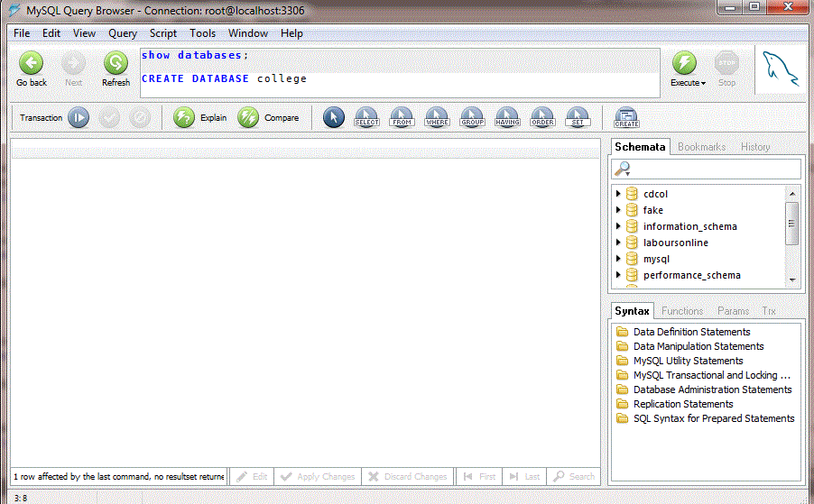Click the Data Definition Statements folder icon
The width and height of the screenshot is (814, 504).
click(x=622, y=331)
